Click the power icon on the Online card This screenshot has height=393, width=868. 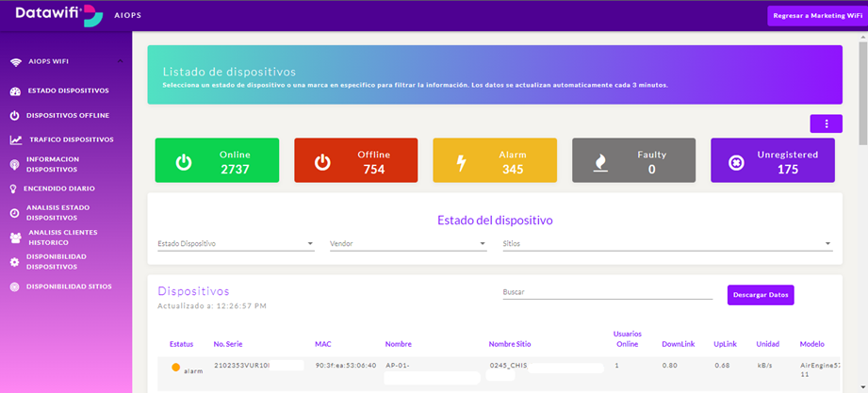184,162
